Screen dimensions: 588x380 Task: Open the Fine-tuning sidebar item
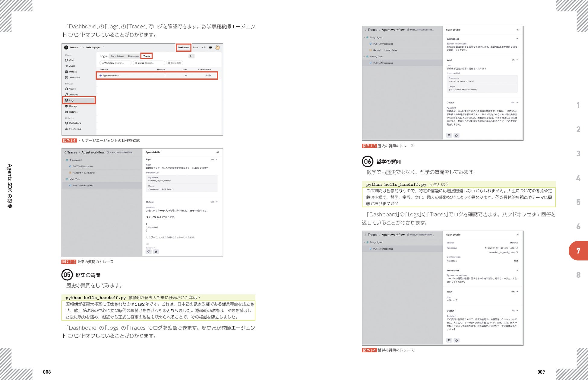(x=75, y=129)
